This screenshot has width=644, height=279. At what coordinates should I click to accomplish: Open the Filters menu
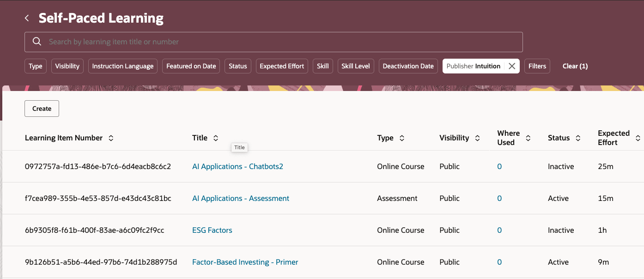(537, 66)
